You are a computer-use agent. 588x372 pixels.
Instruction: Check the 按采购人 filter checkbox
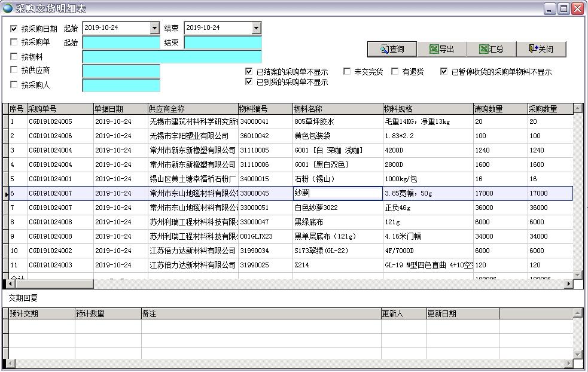[13, 84]
